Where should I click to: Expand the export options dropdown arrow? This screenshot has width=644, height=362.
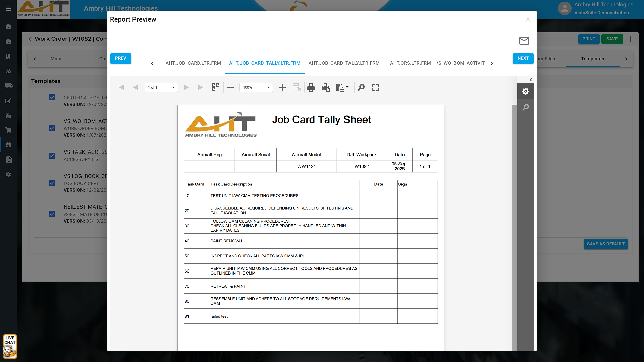347,87
